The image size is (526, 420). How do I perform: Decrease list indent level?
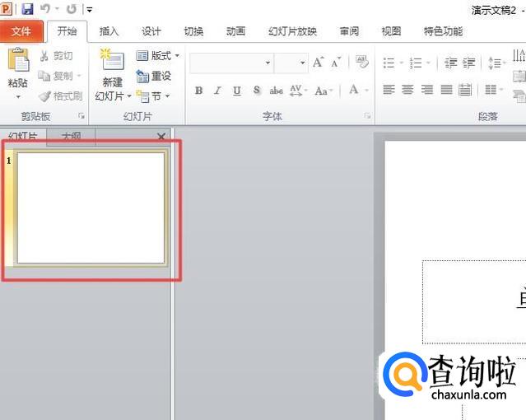point(451,63)
